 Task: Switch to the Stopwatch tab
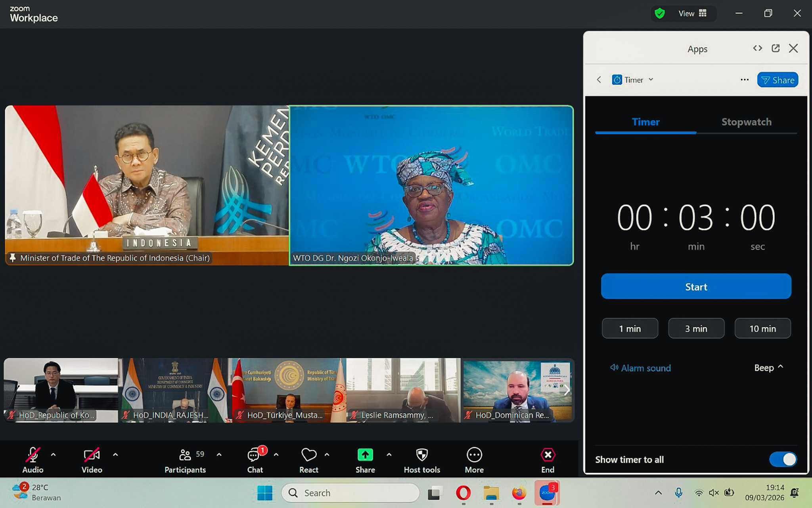(x=746, y=122)
